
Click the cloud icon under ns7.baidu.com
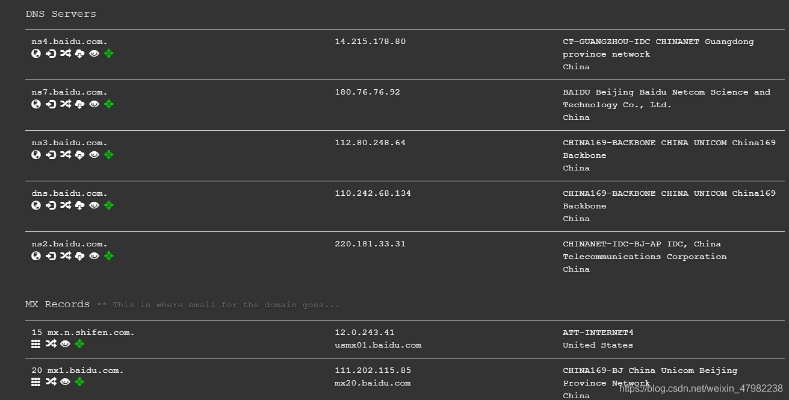pyautogui.click(x=80, y=104)
